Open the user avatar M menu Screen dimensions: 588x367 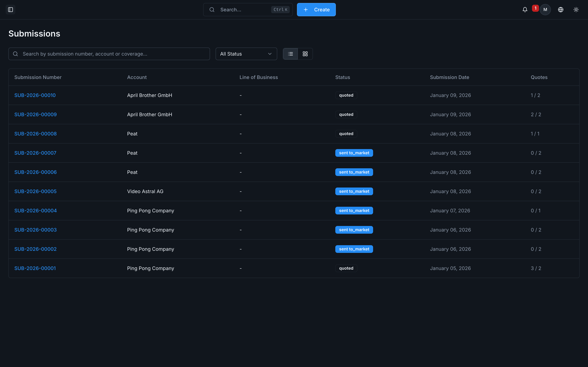click(x=545, y=10)
